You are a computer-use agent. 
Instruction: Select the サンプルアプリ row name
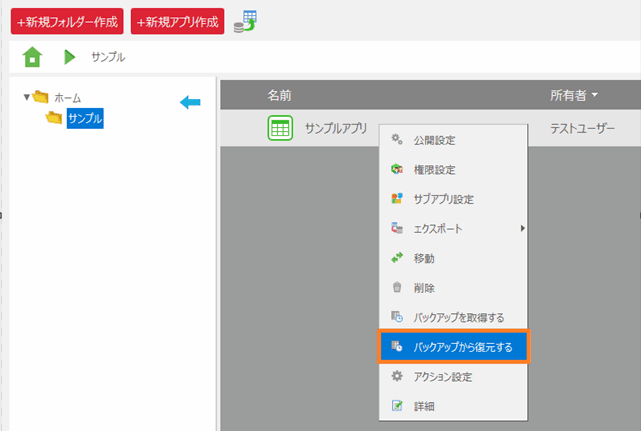(336, 128)
